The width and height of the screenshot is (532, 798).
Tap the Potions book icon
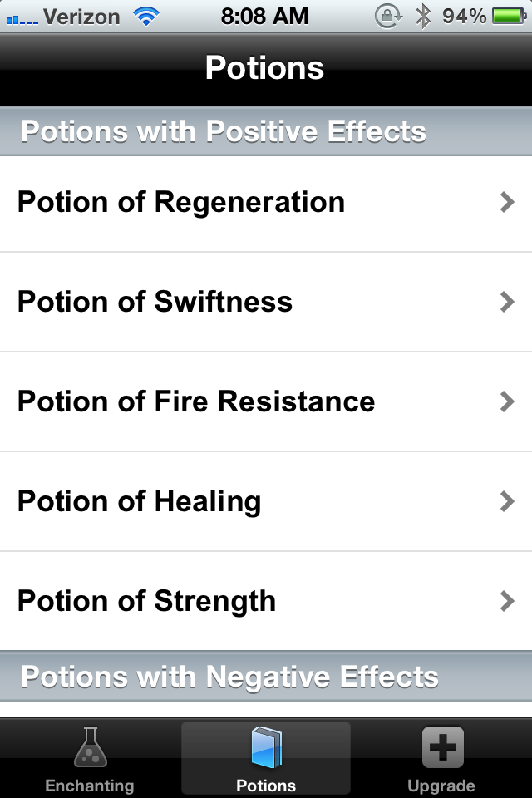[266, 746]
